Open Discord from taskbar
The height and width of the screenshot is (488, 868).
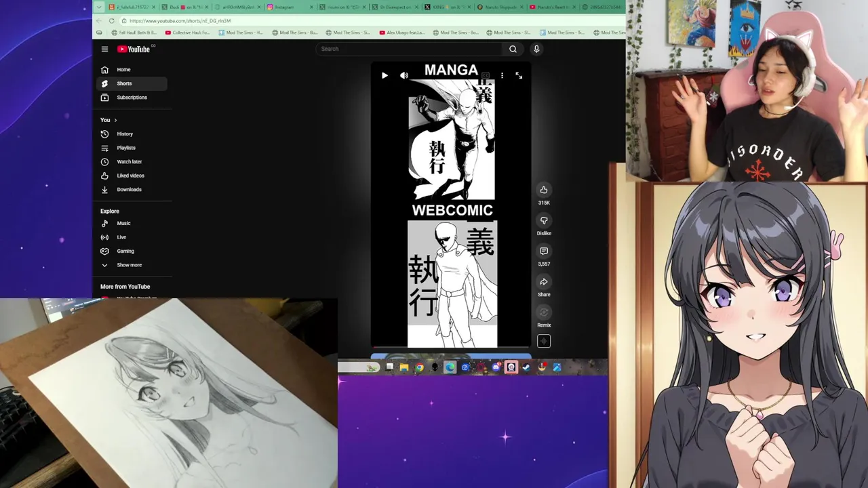pos(496,367)
